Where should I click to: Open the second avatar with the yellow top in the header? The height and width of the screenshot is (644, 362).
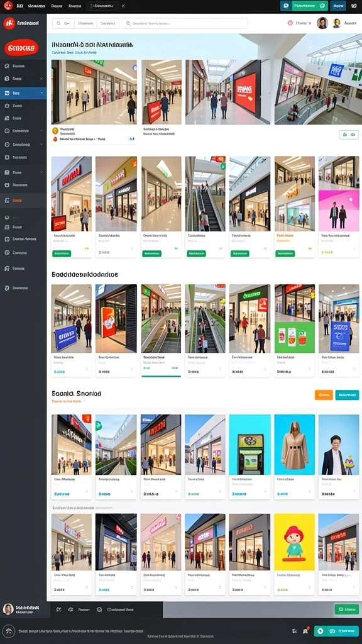tap(337, 23)
